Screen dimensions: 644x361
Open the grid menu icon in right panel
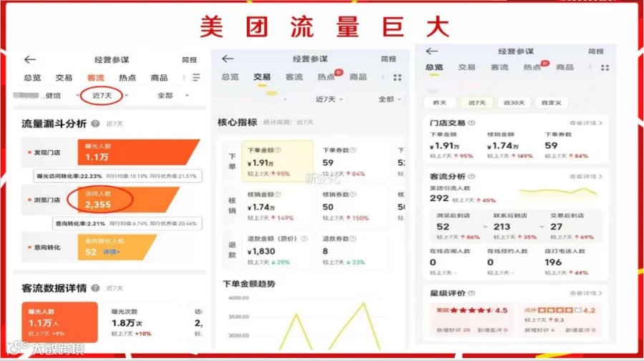(605, 68)
